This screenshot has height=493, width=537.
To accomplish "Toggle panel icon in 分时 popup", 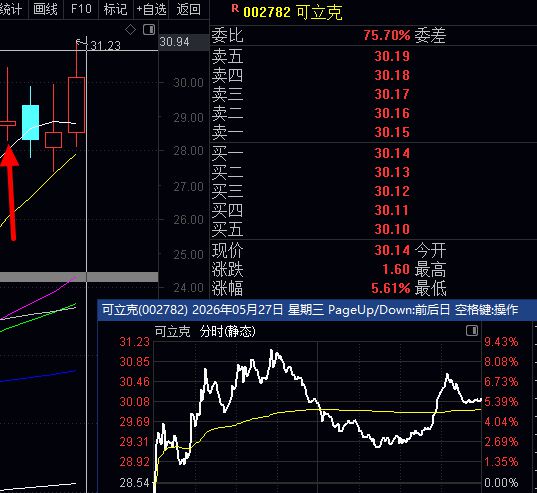I will coord(472,330).
